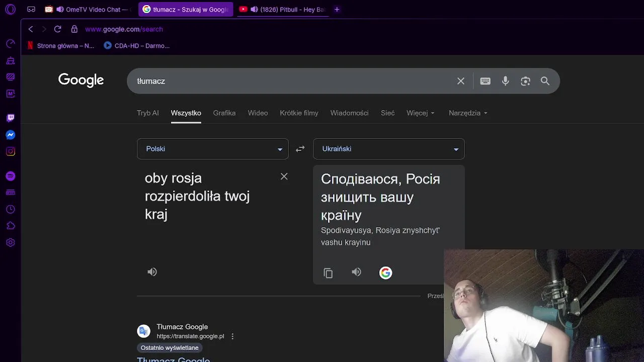
Task: Open GX Corner gamepad icon in tab bar
Action: coord(31,9)
